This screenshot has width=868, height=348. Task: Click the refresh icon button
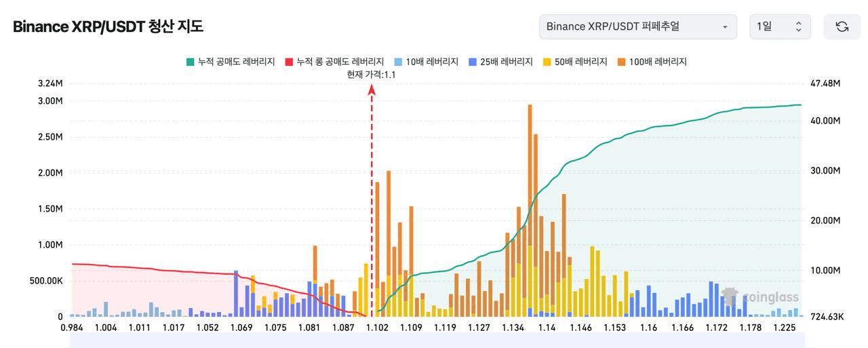pos(842,26)
